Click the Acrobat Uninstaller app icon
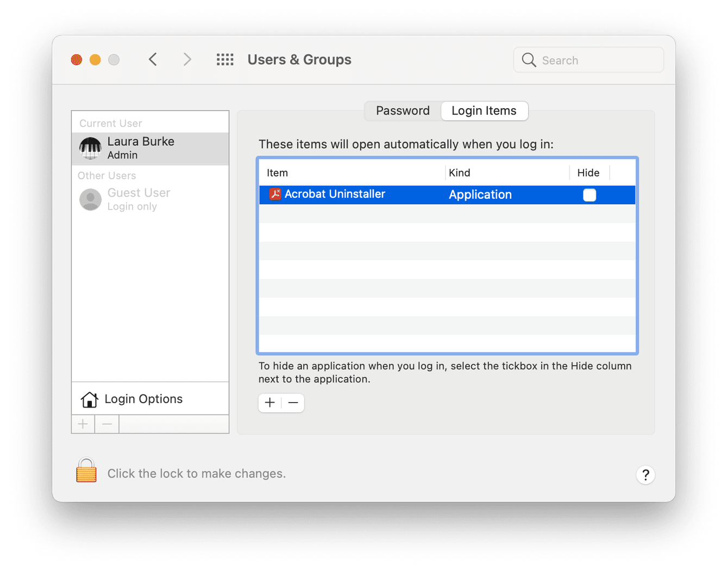The image size is (728, 571). click(275, 194)
